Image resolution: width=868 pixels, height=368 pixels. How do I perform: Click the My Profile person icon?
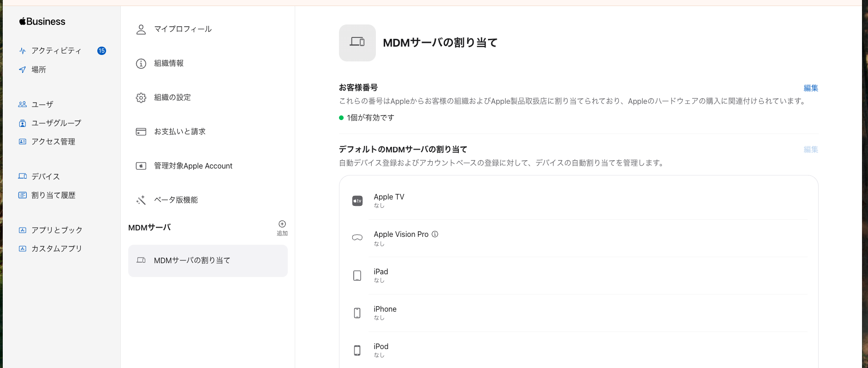(141, 30)
